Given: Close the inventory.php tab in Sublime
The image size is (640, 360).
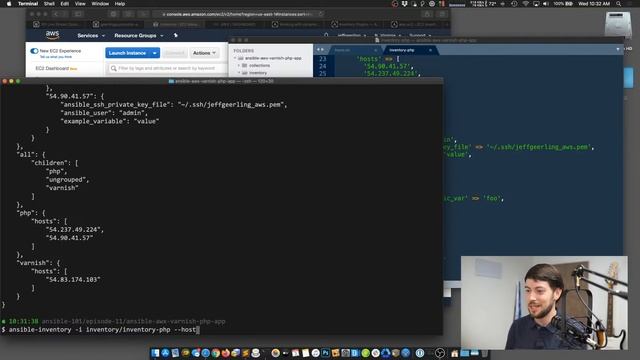Looking at the screenshot, I should point(430,50).
